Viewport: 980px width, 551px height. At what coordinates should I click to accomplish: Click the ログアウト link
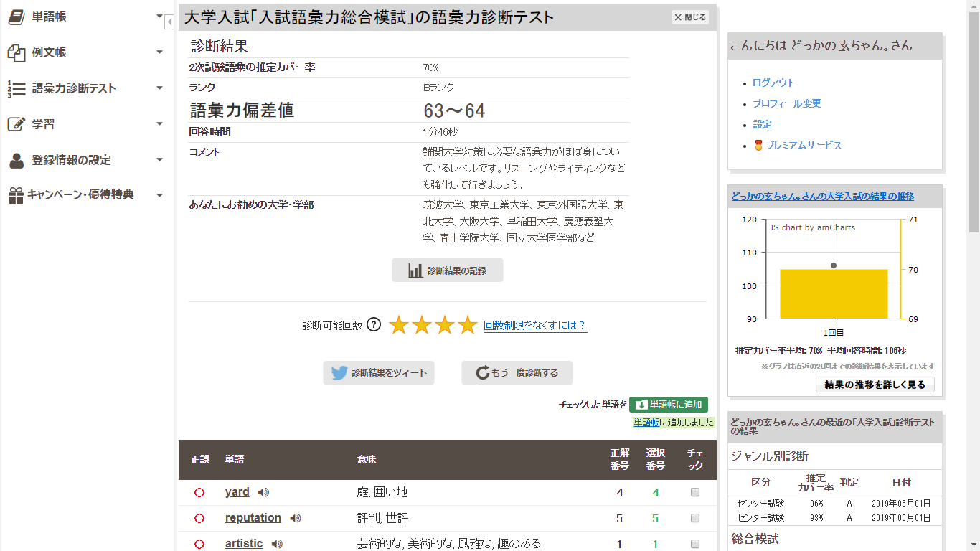coord(773,83)
